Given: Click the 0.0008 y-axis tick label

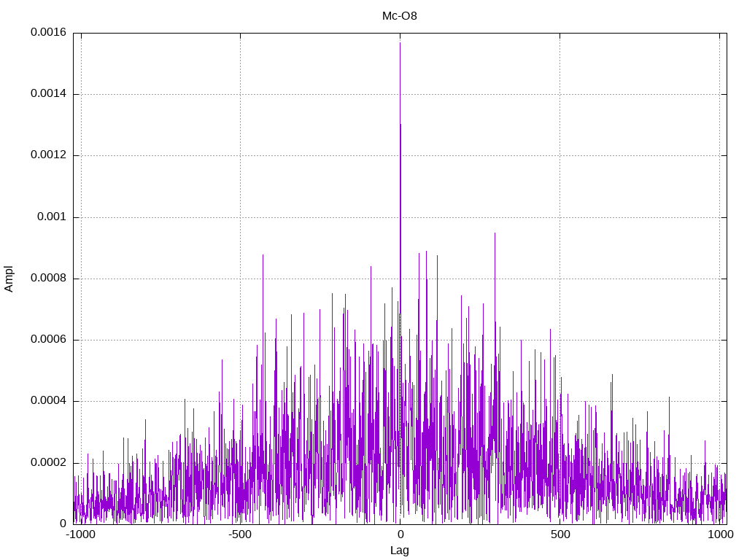Looking at the screenshot, I should (x=49, y=278).
